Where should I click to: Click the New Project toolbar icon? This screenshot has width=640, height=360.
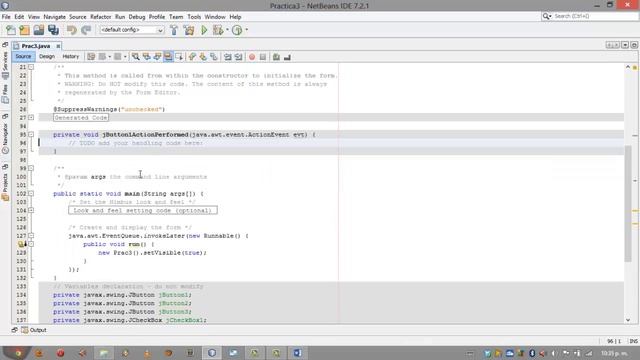24,30
